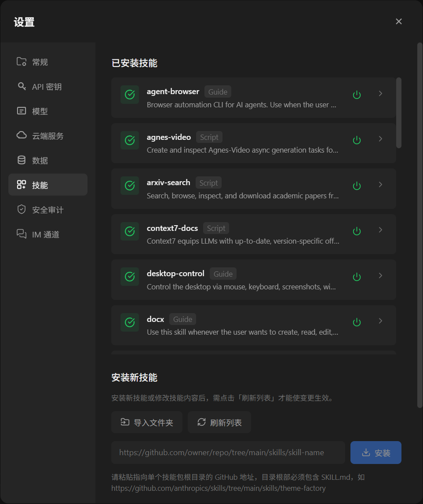This screenshot has height=504, width=423.
Task: Open context7-docs details chevron
Action: pos(381,230)
